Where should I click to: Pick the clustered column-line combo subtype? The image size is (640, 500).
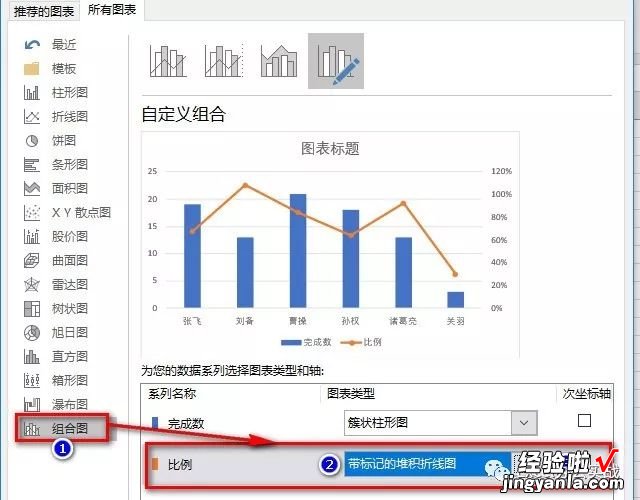(168, 61)
